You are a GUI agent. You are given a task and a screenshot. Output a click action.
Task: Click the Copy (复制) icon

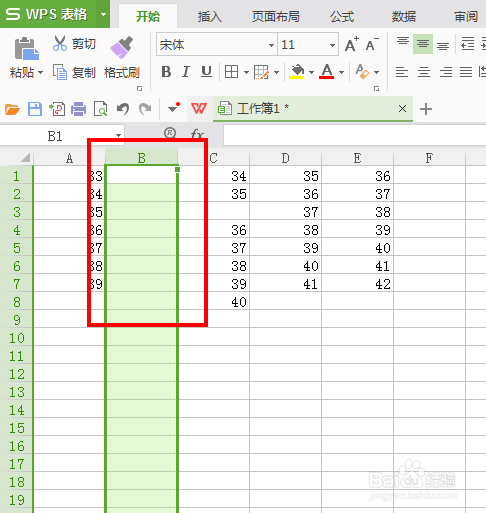(x=60, y=72)
